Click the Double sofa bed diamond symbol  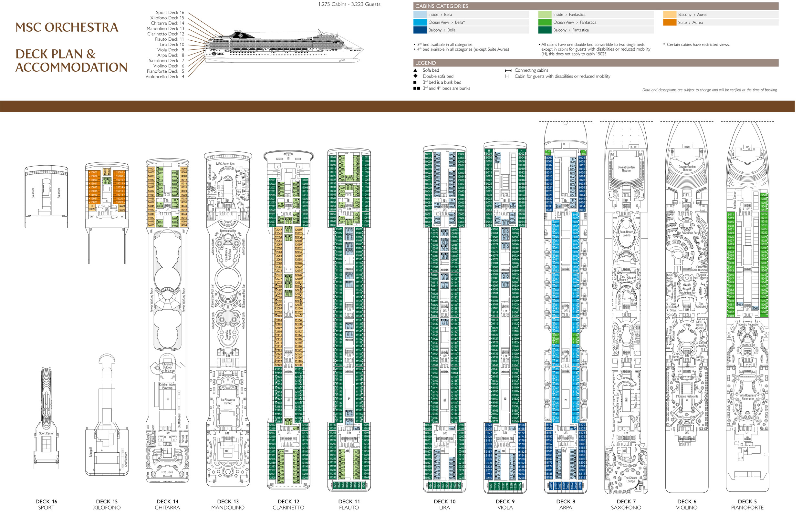[x=415, y=76]
